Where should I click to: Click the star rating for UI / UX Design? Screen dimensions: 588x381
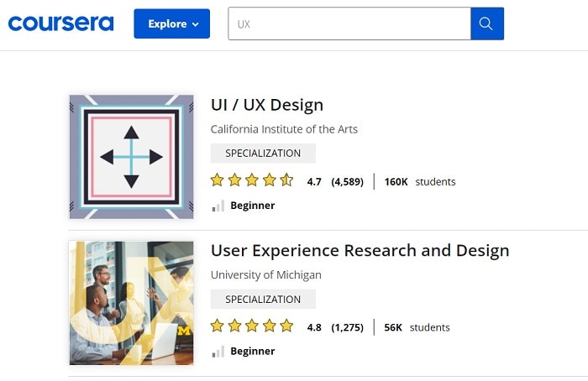[251, 180]
